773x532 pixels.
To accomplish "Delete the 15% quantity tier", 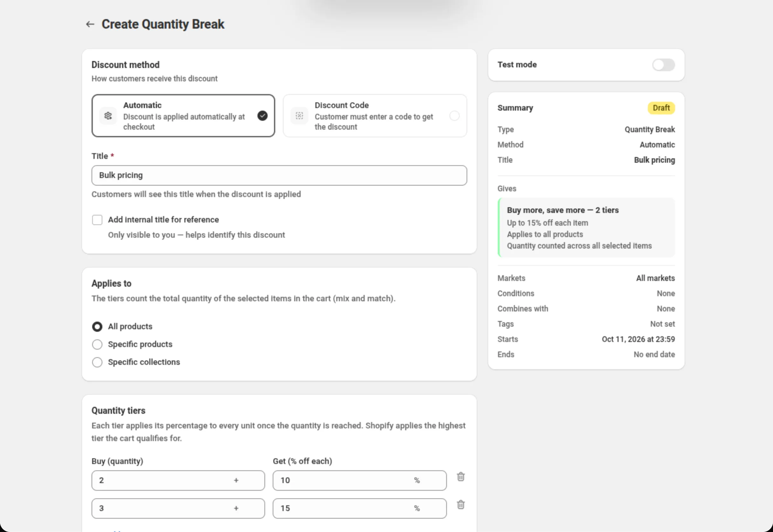I will 461,505.
